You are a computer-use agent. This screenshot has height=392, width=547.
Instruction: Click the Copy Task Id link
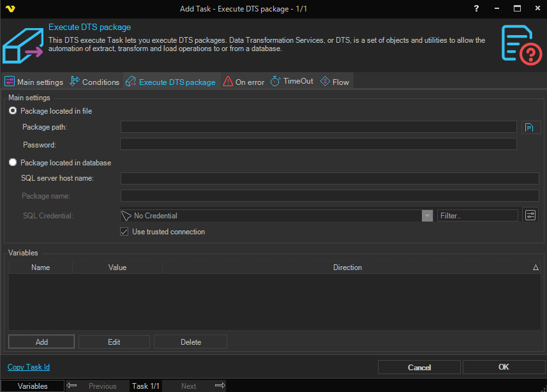(x=29, y=367)
